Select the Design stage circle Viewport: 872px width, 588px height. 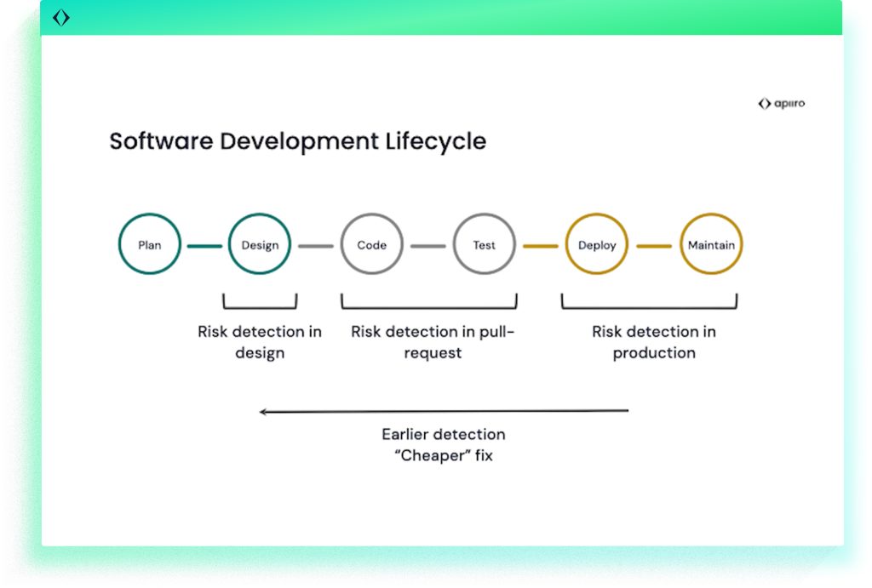(260, 245)
